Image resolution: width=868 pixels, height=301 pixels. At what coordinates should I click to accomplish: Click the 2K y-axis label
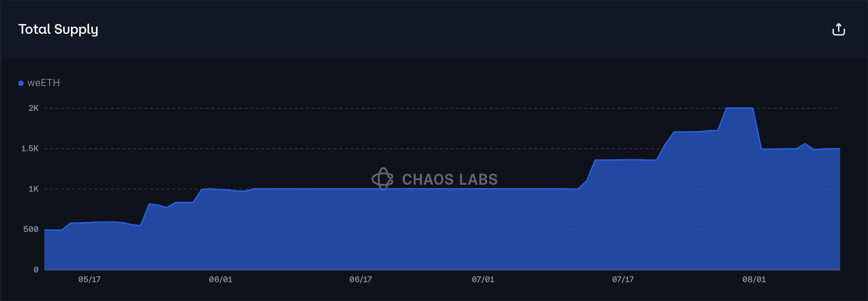click(x=33, y=108)
